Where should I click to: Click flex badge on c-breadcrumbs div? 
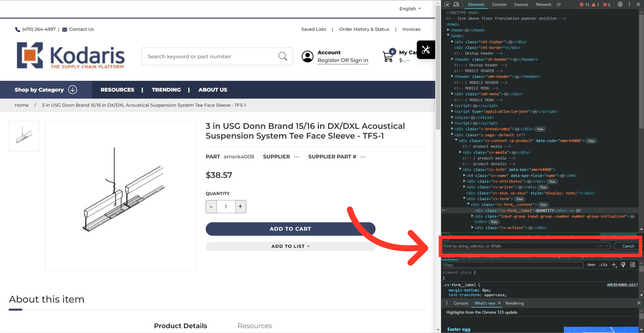(540, 129)
